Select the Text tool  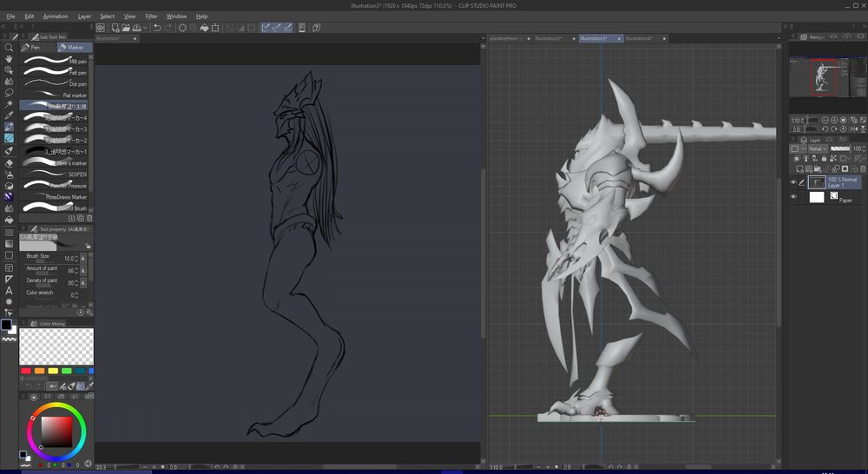tap(9, 290)
